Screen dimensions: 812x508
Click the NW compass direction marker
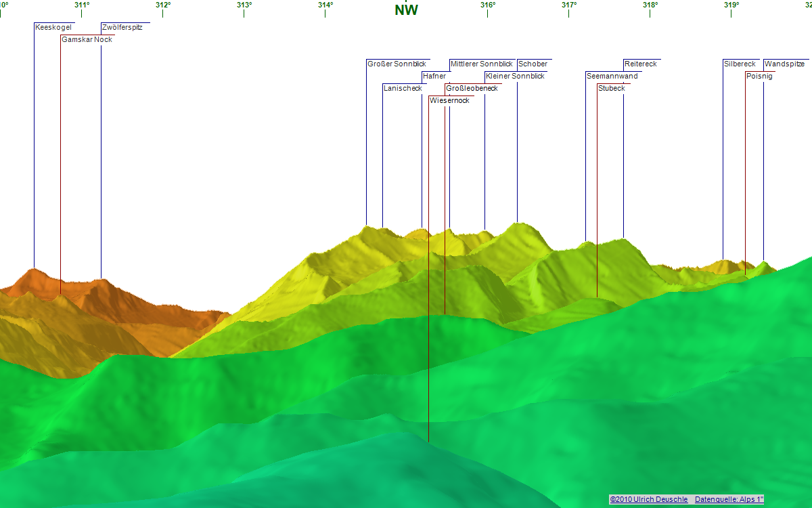click(x=406, y=10)
